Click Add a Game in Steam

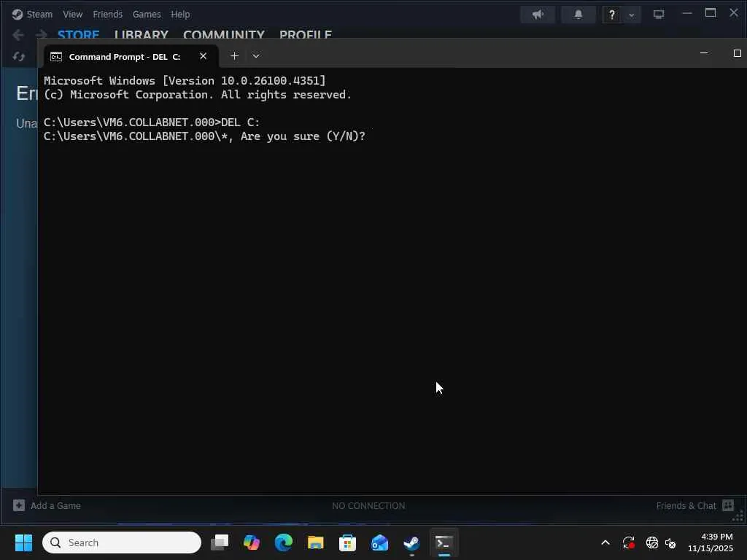click(47, 506)
